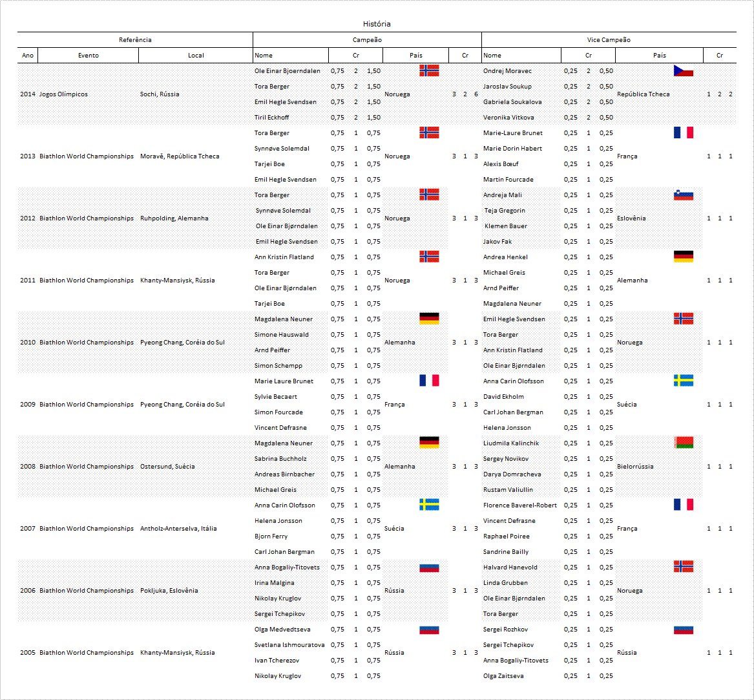Click the 2014 Jogos Olímpicos cell

click(63, 94)
